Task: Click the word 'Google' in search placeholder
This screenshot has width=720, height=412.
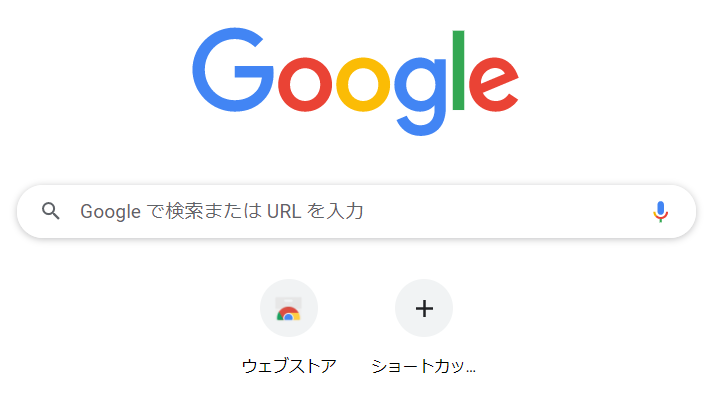Action: [x=111, y=212]
